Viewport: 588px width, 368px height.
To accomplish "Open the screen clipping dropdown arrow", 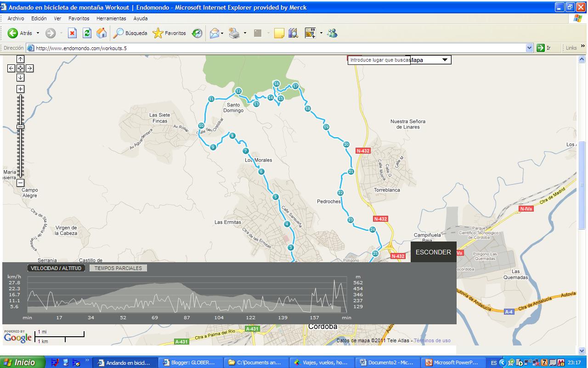I will tap(321, 33).
